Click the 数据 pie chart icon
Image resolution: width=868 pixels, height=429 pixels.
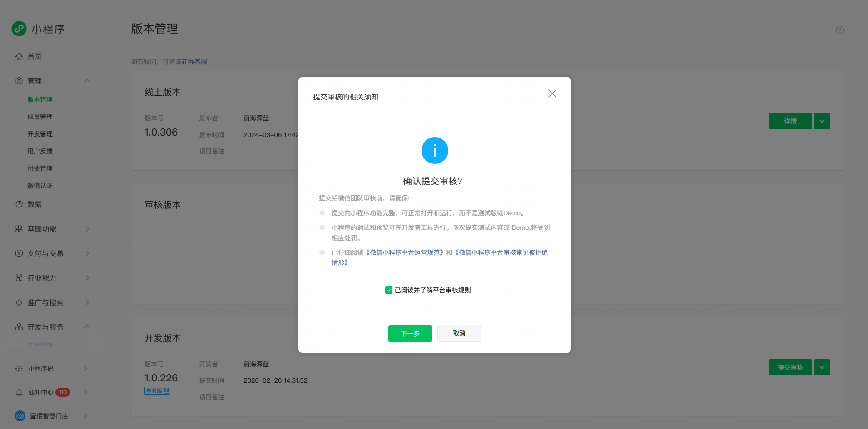coord(19,204)
